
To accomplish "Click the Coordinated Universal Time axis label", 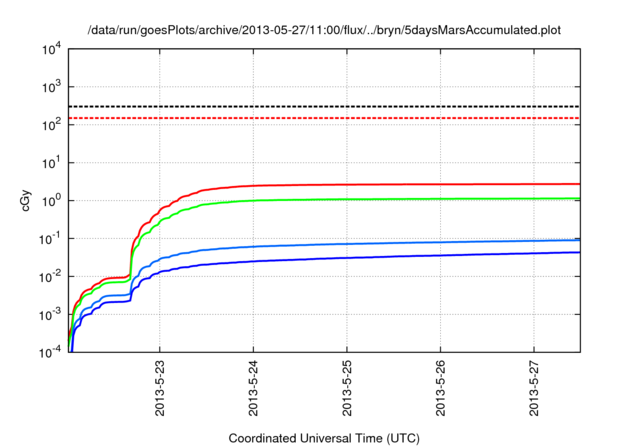I will [324, 438].
